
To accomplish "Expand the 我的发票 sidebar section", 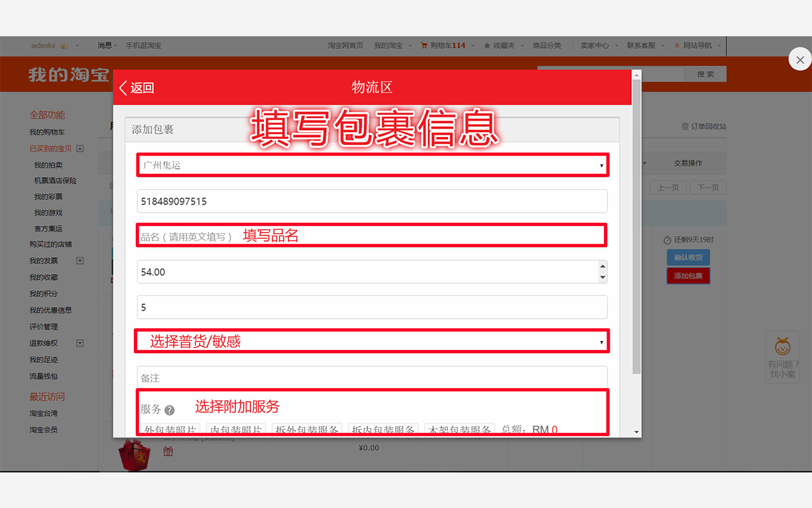I will pos(80,260).
